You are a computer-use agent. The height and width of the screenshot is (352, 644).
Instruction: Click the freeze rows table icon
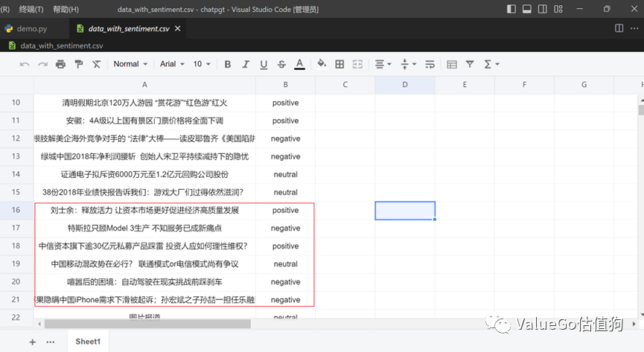451,65
